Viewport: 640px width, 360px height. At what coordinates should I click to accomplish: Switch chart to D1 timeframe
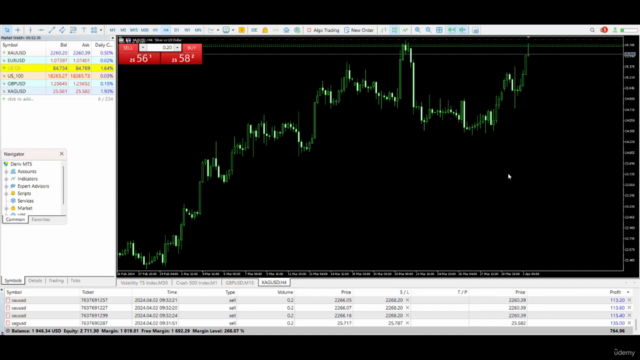pyautogui.click(x=176, y=30)
